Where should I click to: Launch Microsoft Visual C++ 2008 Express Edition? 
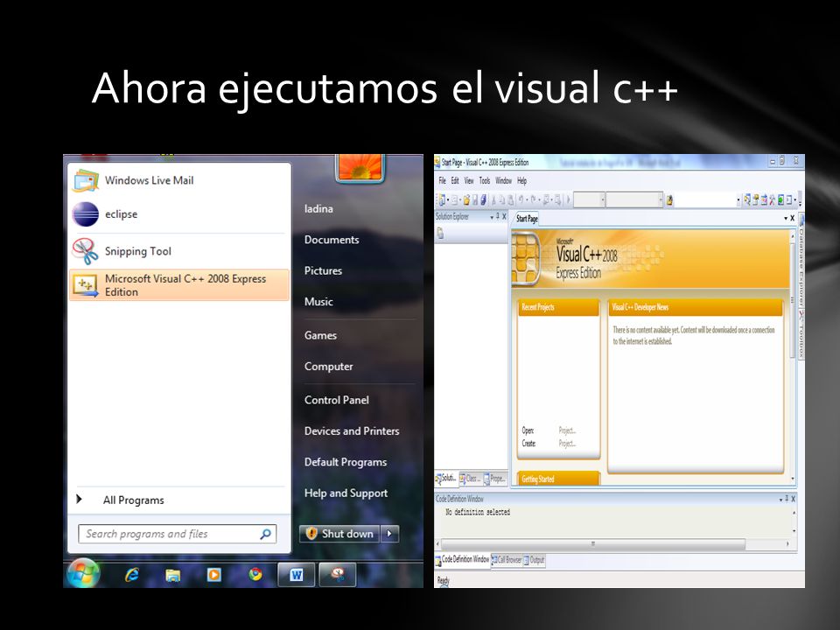coord(179,285)
